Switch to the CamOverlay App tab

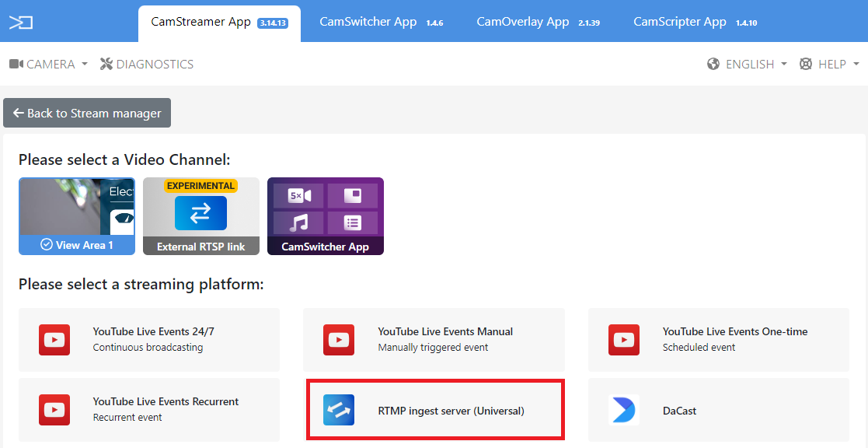click(521, 22)
